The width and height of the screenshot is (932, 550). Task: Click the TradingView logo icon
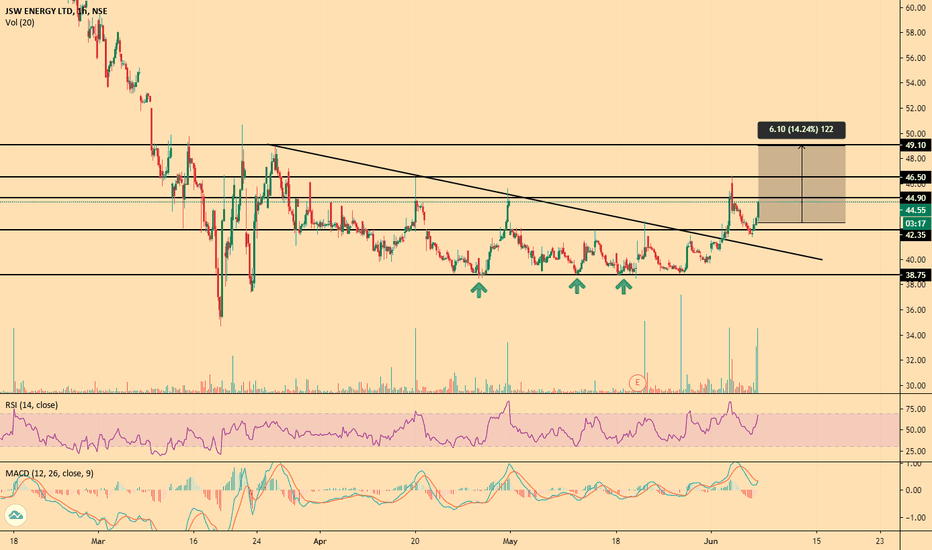click(x=15, y=516)
